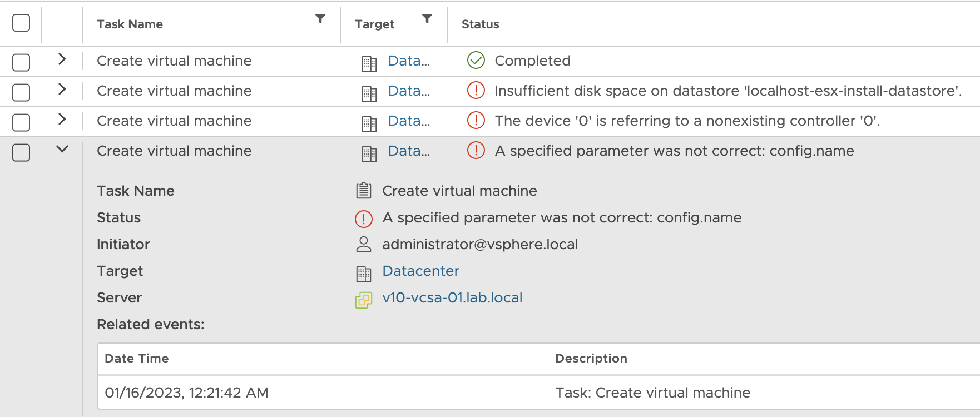
Task: Open the Datacenter link in task details
Action: 420,271
